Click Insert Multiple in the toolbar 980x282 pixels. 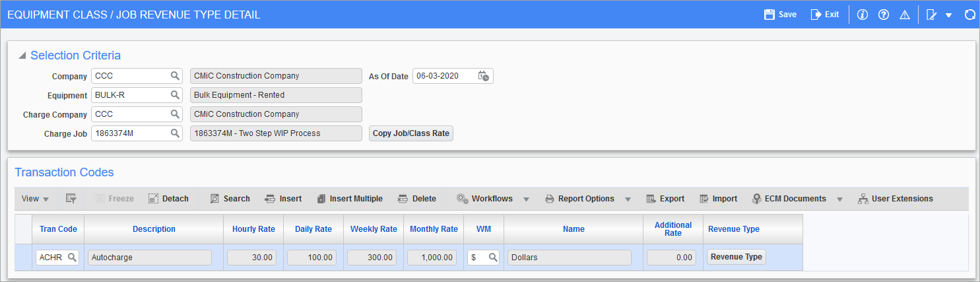tap(349, 199)
